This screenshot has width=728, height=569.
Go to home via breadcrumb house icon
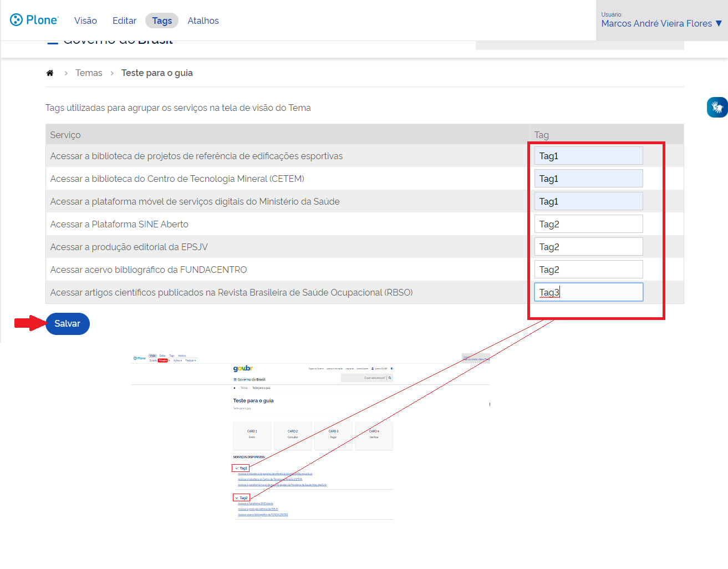click(50, 73)
